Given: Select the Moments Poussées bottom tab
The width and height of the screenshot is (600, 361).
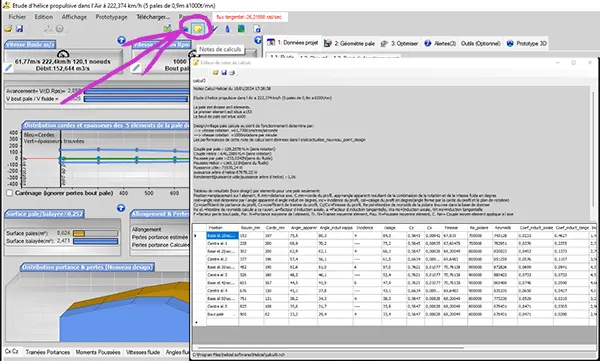Looking at the screenshot, I should pyautogui.click(x=98, y=352).
